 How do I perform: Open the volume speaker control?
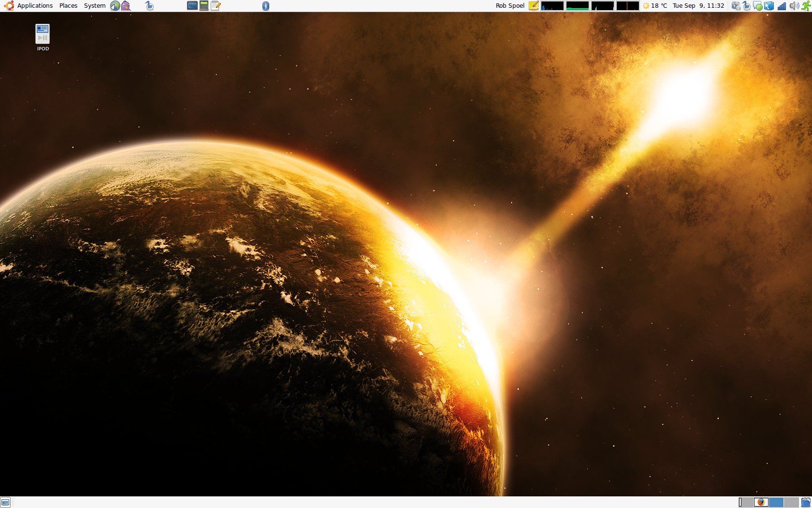(794, 6)
